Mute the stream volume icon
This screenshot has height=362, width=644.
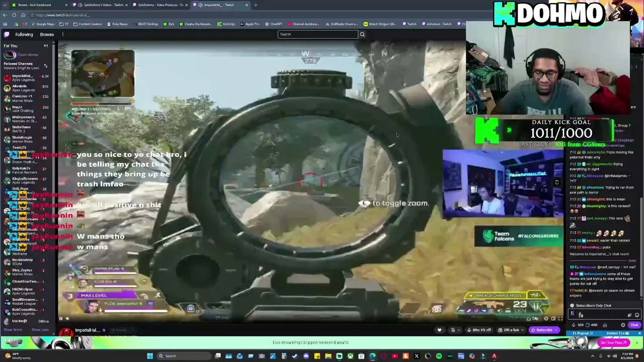tap(68, 318)
